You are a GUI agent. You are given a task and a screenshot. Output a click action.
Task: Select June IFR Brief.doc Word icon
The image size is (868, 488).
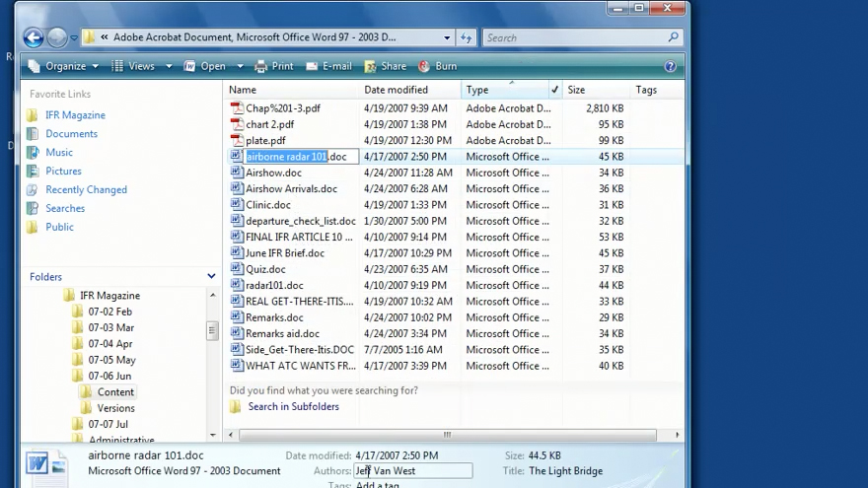click(x=237, y=252)
